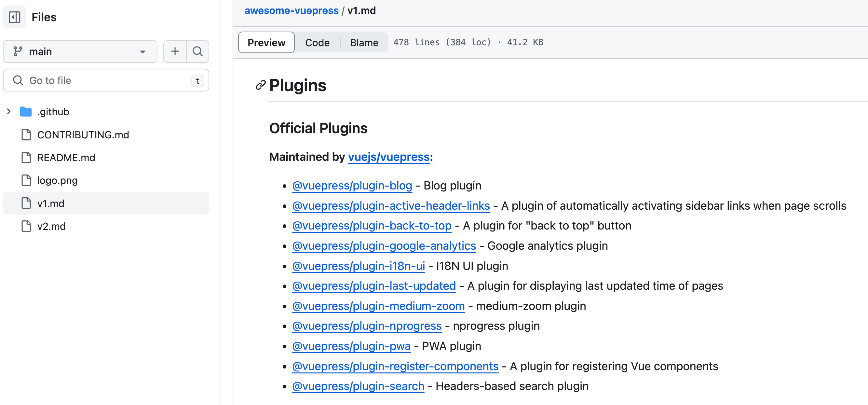Switch to the Blame tab

click(364, 43)
